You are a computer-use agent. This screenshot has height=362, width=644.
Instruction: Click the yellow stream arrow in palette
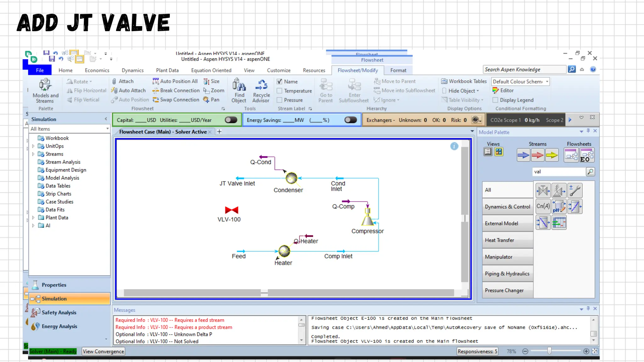(x=552, y=155)
